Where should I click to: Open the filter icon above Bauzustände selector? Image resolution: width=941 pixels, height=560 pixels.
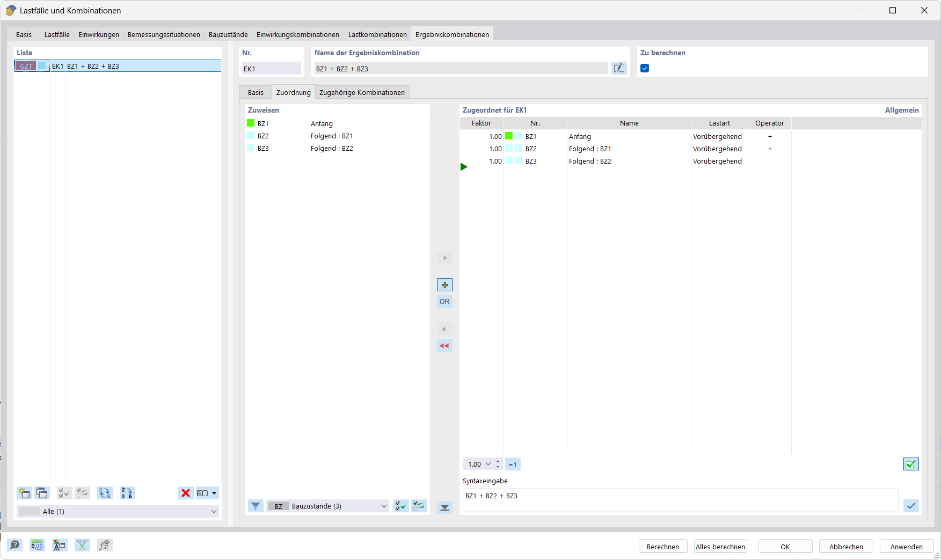(256, 506)
